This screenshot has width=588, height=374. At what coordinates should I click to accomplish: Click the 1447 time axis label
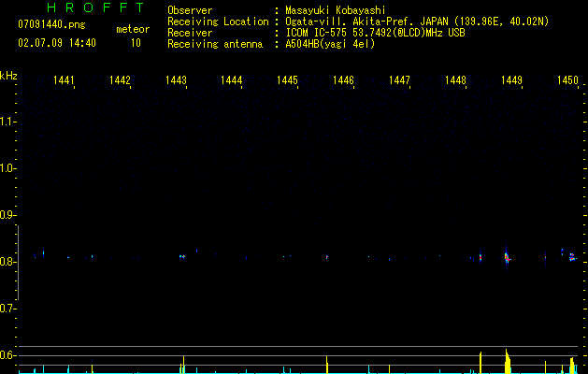[399, 80]
